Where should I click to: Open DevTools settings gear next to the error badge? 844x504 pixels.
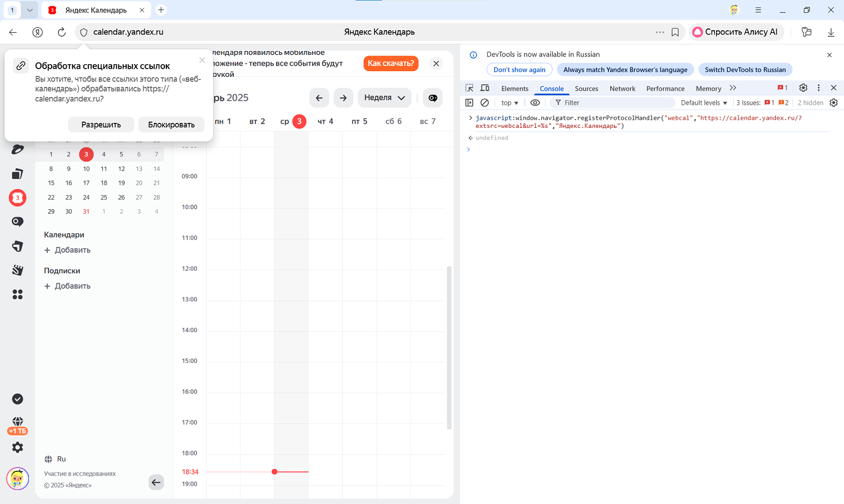pyautogui.click(x=803, y=88)
